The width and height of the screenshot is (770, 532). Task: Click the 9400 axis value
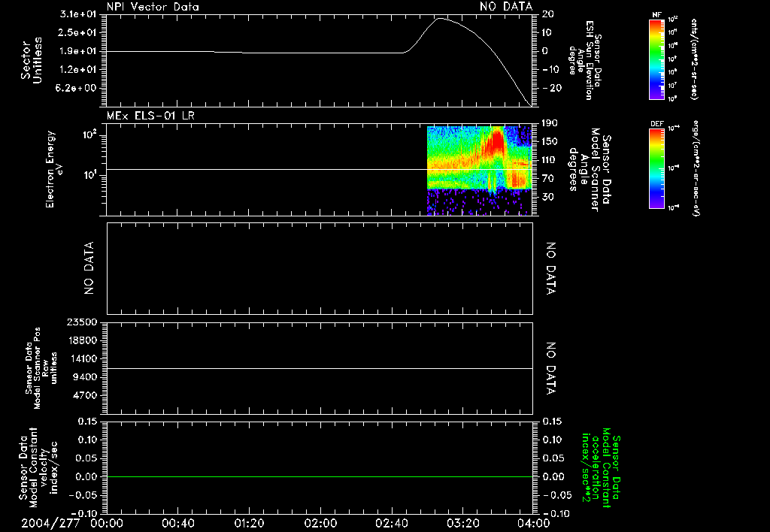click(x=84, y=377)
